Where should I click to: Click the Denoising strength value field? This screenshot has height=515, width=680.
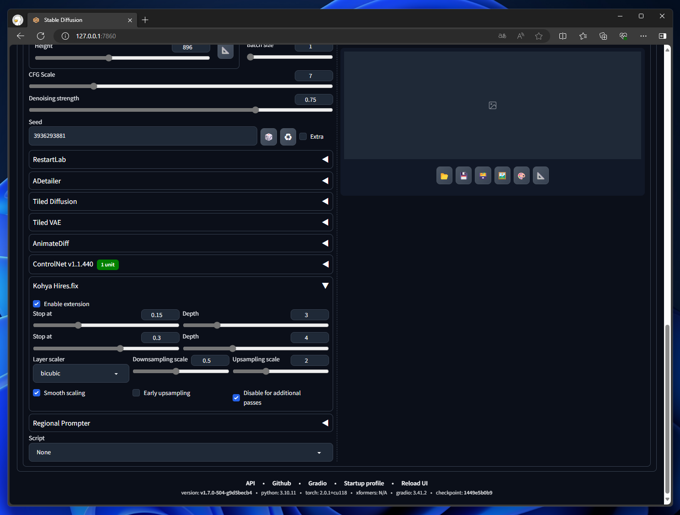pos(314,99)
